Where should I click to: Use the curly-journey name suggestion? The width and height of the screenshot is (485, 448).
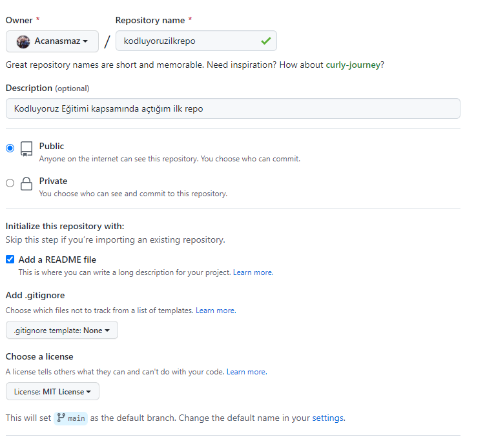pos(353,65)
